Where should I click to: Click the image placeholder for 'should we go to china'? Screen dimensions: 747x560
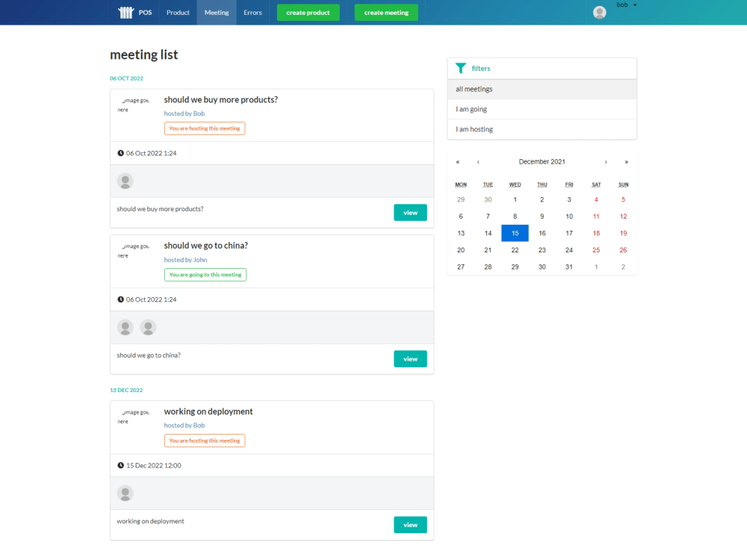[135, 250]
